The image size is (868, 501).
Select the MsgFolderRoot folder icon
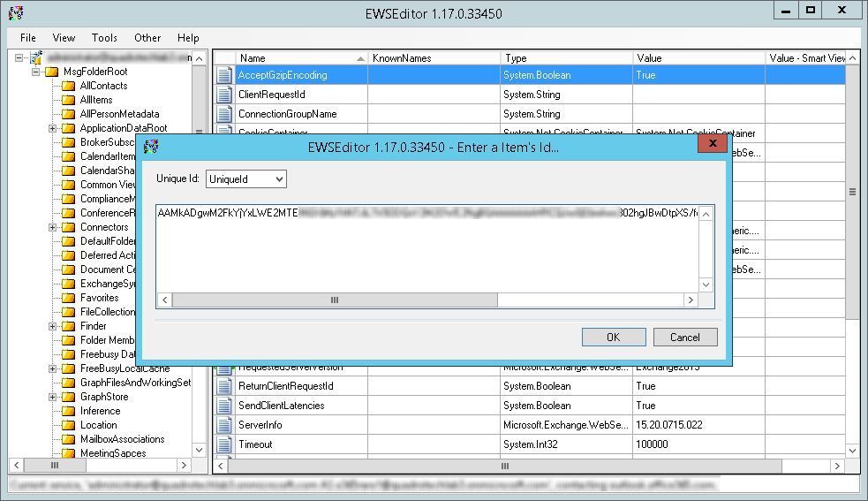[51, 72]
